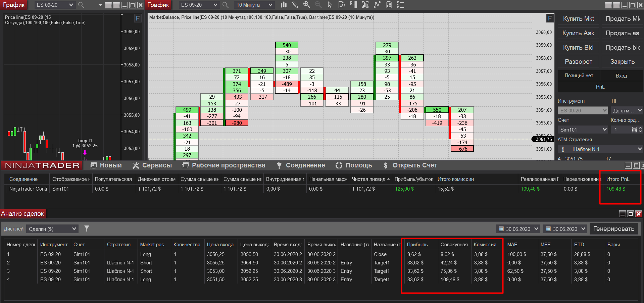Open the strategies icon in chart toolbar

coord(377,5)
